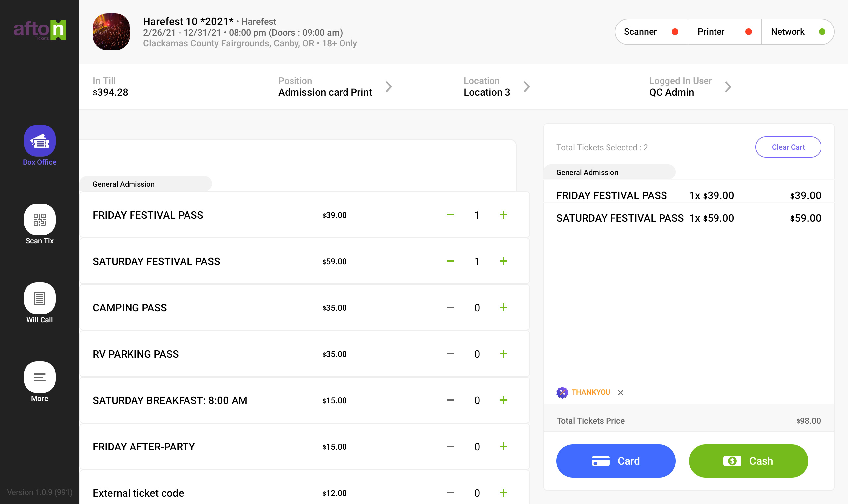Click the Harefest event thumbnail image

click(111, 32)
